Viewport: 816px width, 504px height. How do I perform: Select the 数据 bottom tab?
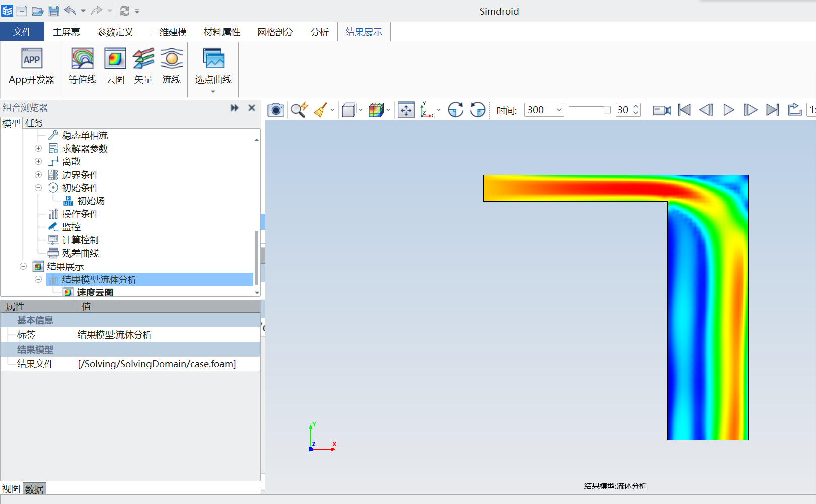34,489
